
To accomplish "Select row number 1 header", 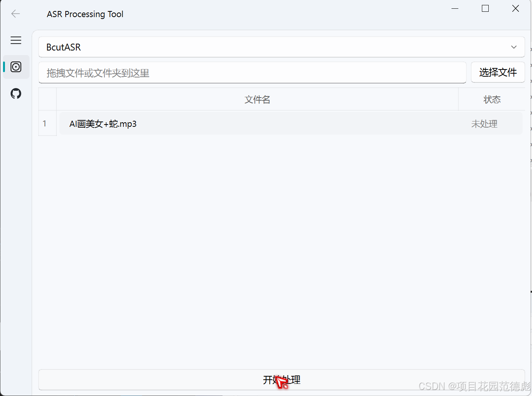I will pos(47,123).
